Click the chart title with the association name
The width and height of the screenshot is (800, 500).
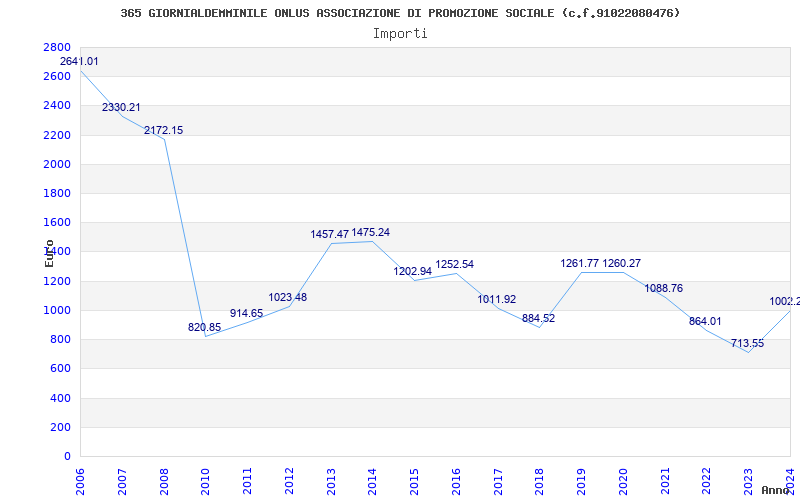point(400,13)
